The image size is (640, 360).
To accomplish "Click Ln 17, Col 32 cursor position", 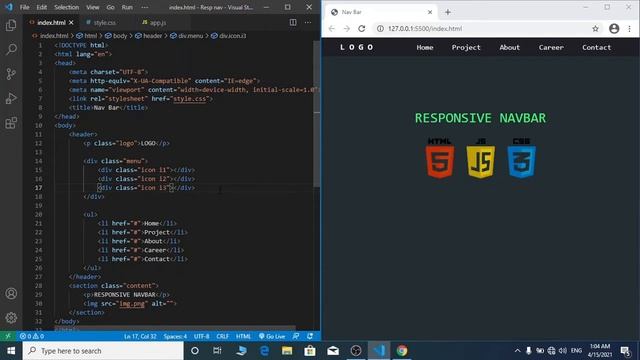I will (x=140, y=336).
